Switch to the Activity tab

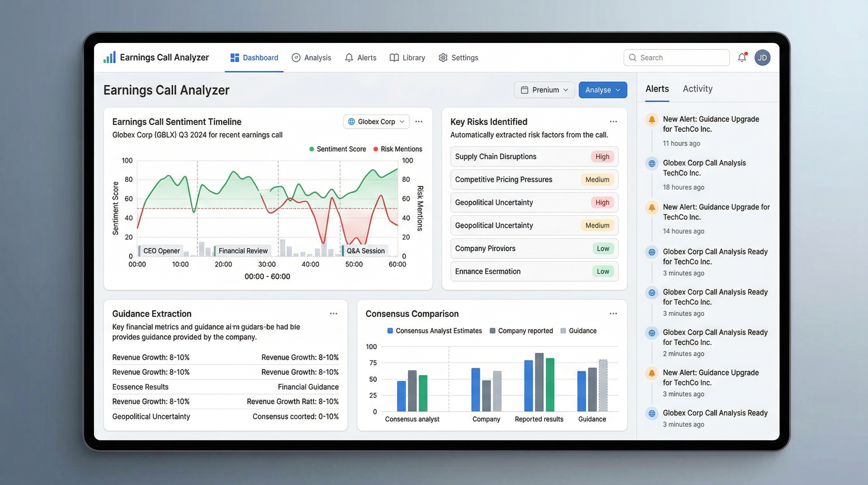[x=697, y=89]
